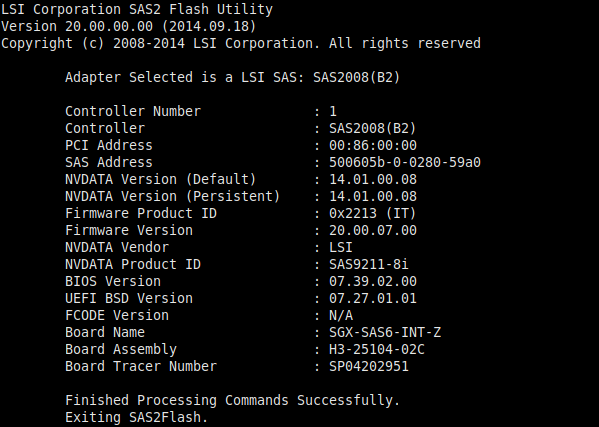The image size is (599, 427).
Task: Click the 'LSI Corporation SAS2 Flash Utility' title line
Action: point(137,10)
